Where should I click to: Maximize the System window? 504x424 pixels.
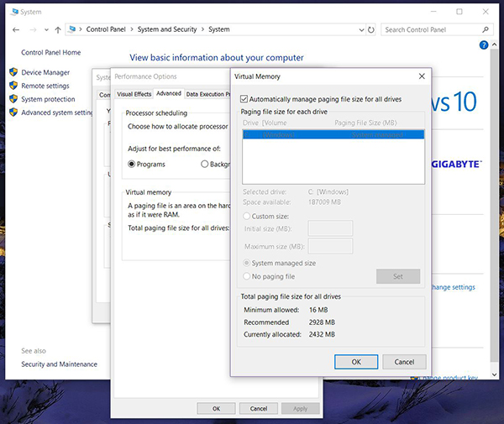459,12
